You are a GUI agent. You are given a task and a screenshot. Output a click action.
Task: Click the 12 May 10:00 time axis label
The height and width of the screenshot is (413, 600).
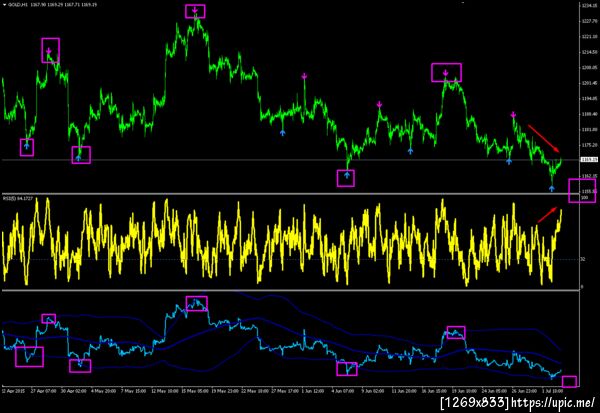pyautogui.click(x=165, y=391)
